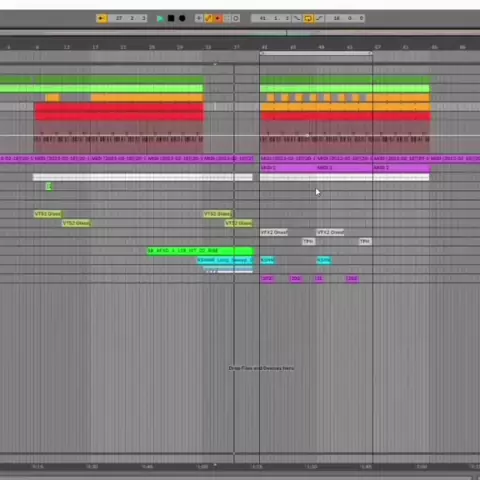The width and height of the screenshot is (480, 480).
Task: Click the loop start position field
Action: click(271, 18)
